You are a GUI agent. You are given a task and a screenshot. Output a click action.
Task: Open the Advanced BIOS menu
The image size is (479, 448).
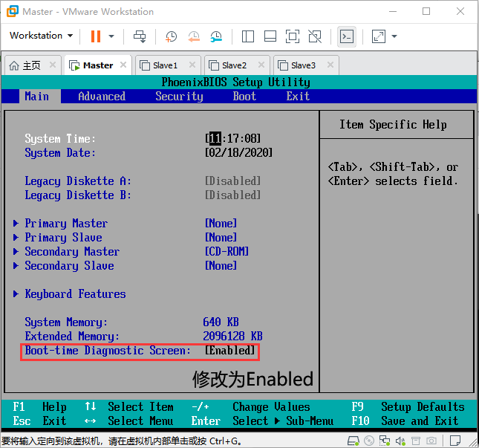click(102, 97)
